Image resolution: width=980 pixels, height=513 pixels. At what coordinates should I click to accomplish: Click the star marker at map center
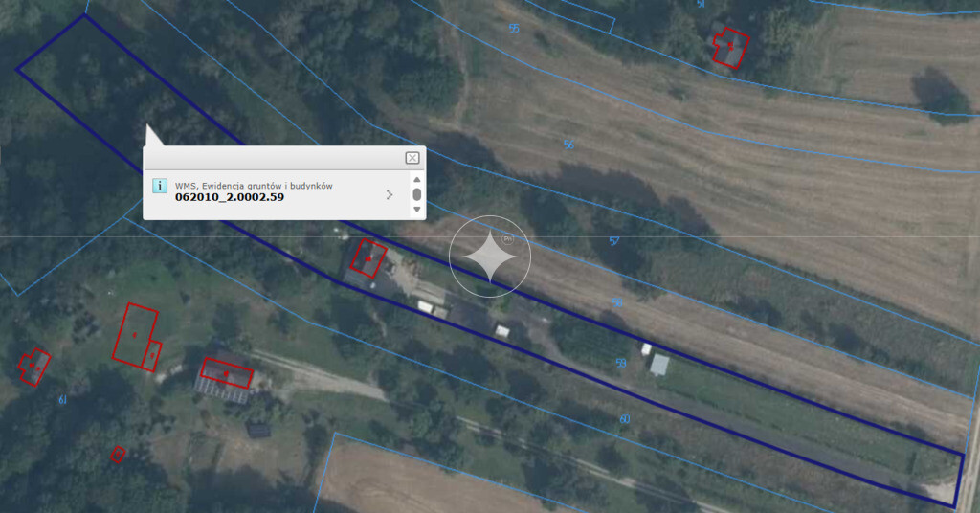489,256
